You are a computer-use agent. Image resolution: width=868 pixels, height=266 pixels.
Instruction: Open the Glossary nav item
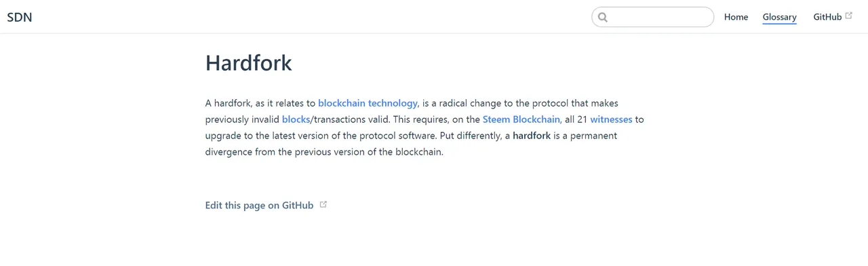779,17
